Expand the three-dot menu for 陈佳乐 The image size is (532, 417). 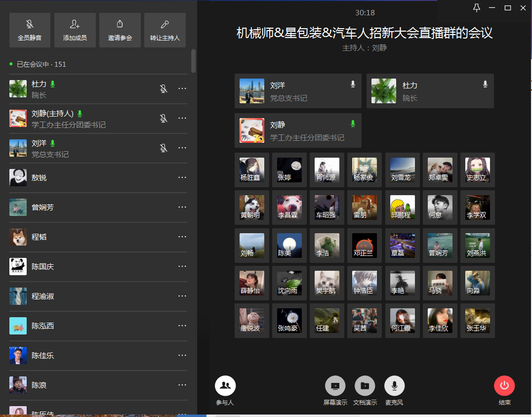[x=182, y=355]
